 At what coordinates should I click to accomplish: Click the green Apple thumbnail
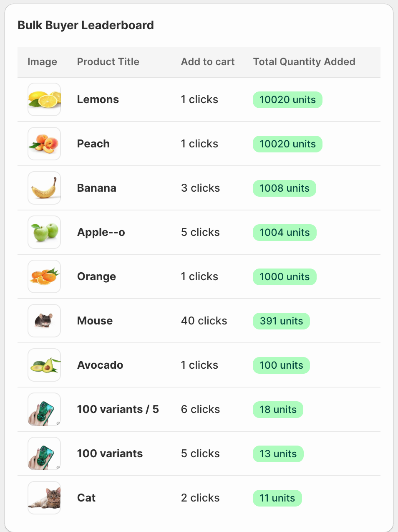tap(44, 232)
